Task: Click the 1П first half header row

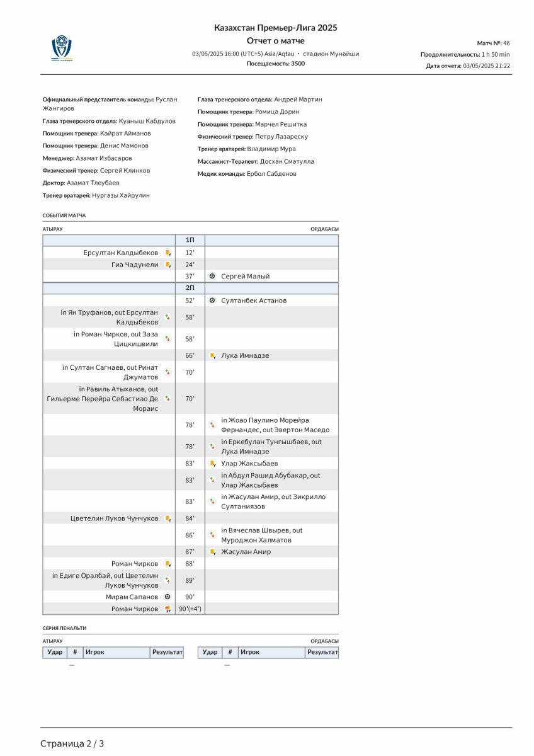Action: coord(190,240)
